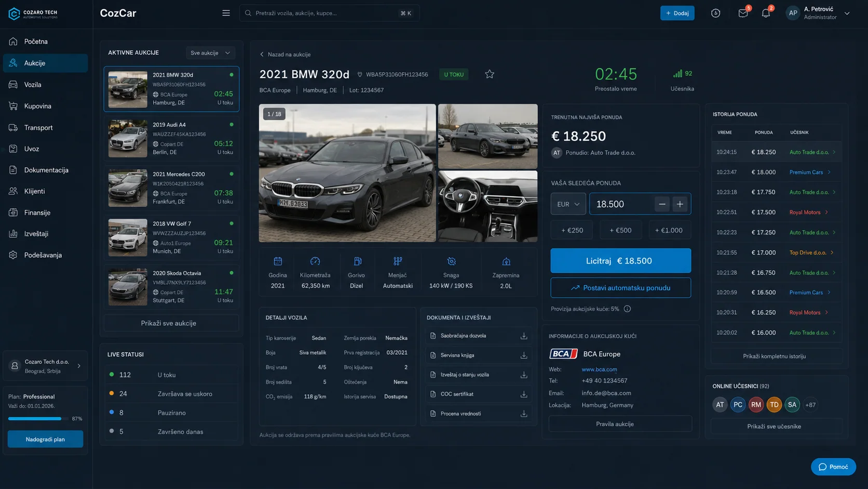Image resolution: width=868 pixels, height=489 pixels.
Task: Click the AT online participant avatar
Action: click(x=720, y=405)
